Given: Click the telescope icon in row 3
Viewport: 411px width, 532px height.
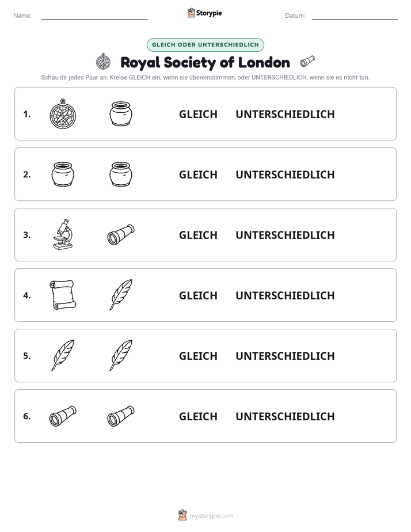Looking at the screenshot, I should click(x=121, y=234).
